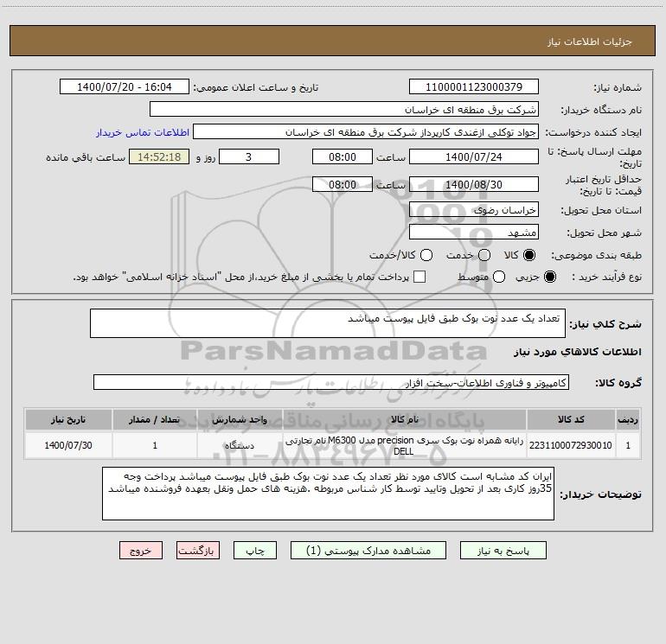Click item code 2231100072930010 cell
The image size is (666, 644).
(x=571, y=445)
